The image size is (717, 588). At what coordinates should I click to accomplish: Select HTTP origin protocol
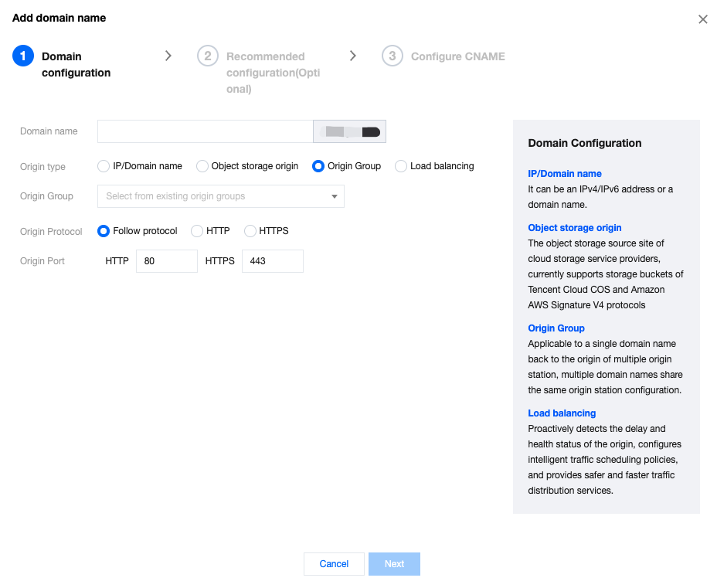[197, 231]
